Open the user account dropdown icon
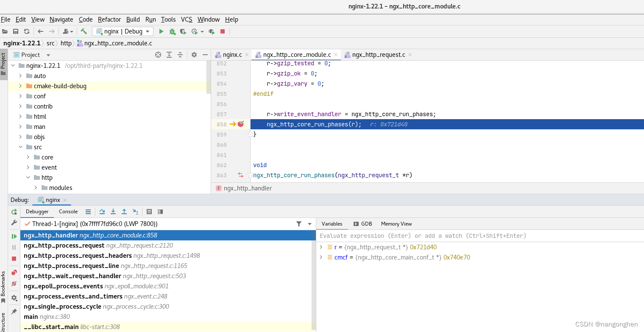 (x=68, y=31)
